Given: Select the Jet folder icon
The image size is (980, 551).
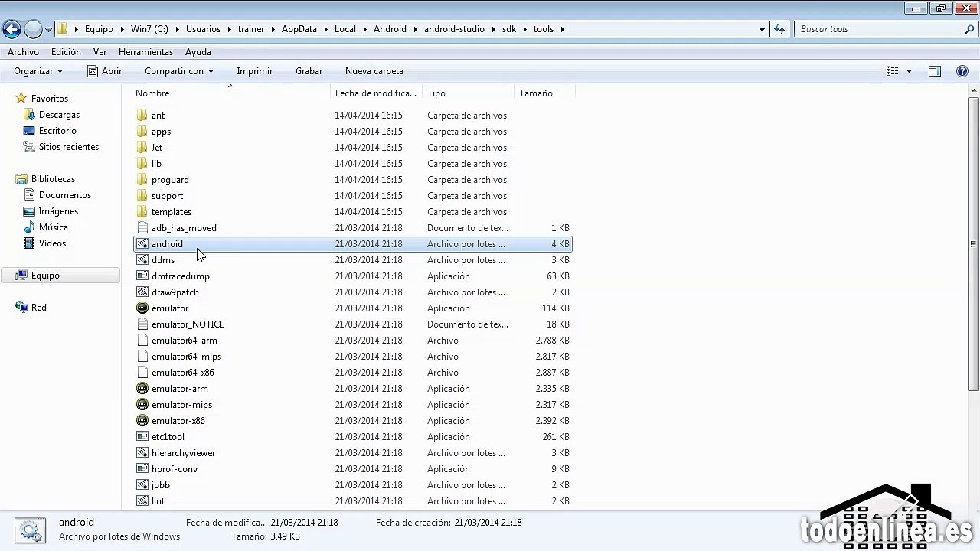Looking at the screenshot, I should click(142, 148).
